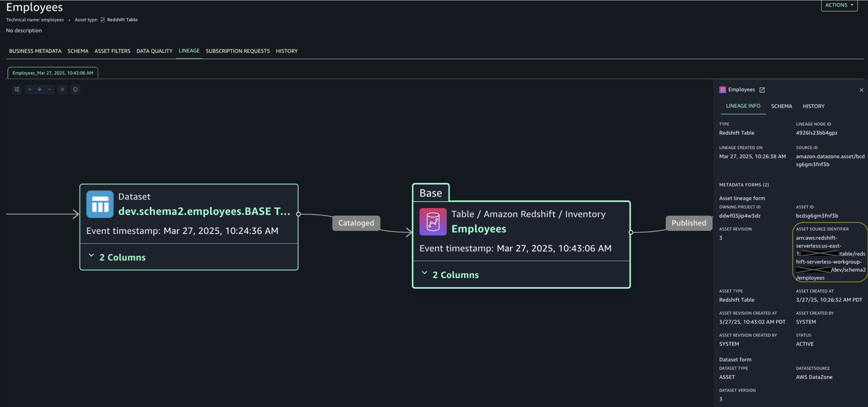Click the Employees node title link

pyautogui.click(x=479, y=229)
